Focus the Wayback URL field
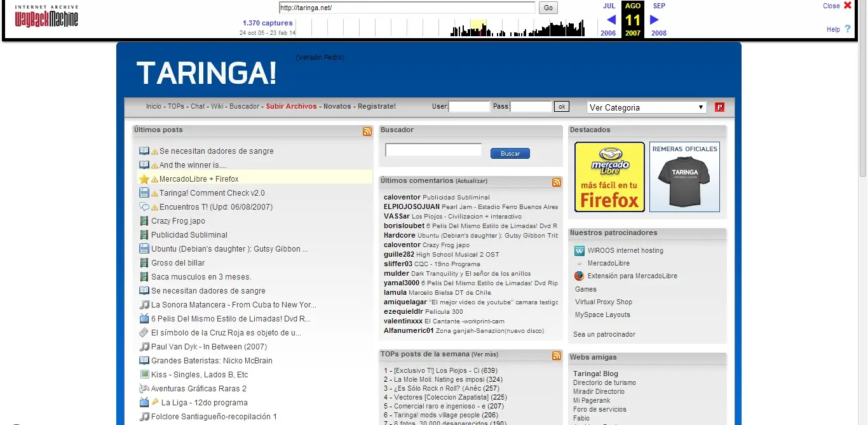Viewport: 868px width, 425px height. point(407,8)
